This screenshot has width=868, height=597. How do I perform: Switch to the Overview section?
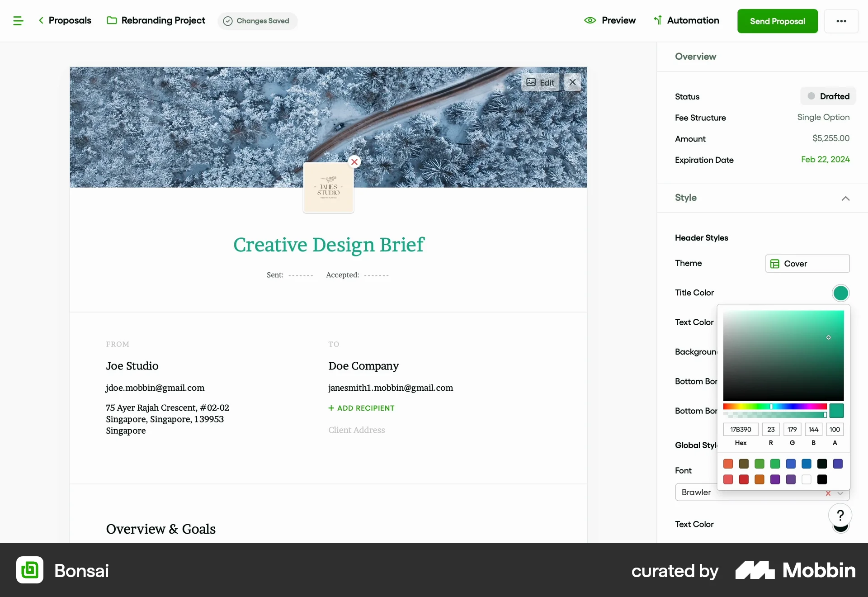pyautogui.click(x=695, y=56)
